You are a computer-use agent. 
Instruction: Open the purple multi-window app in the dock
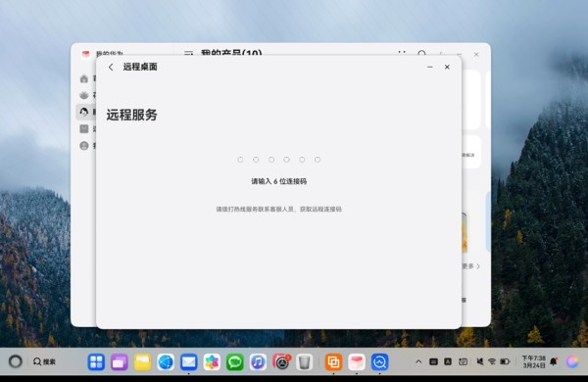[x=120, y=362]
